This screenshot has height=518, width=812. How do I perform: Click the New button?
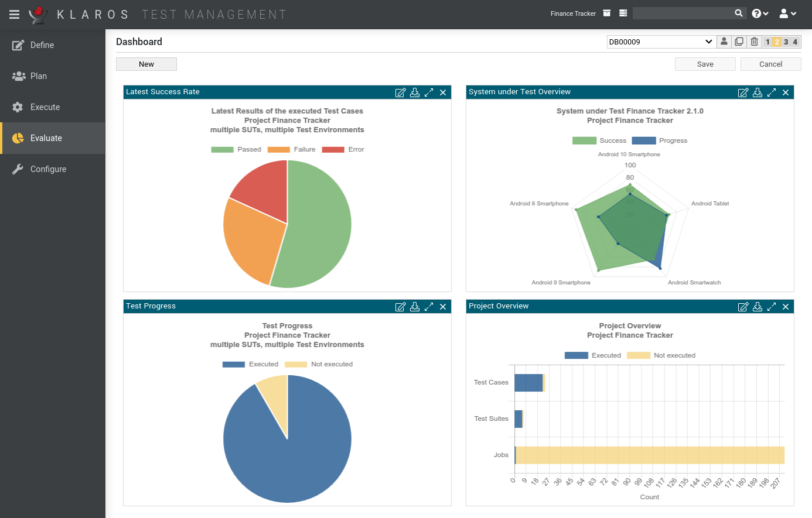146,64
